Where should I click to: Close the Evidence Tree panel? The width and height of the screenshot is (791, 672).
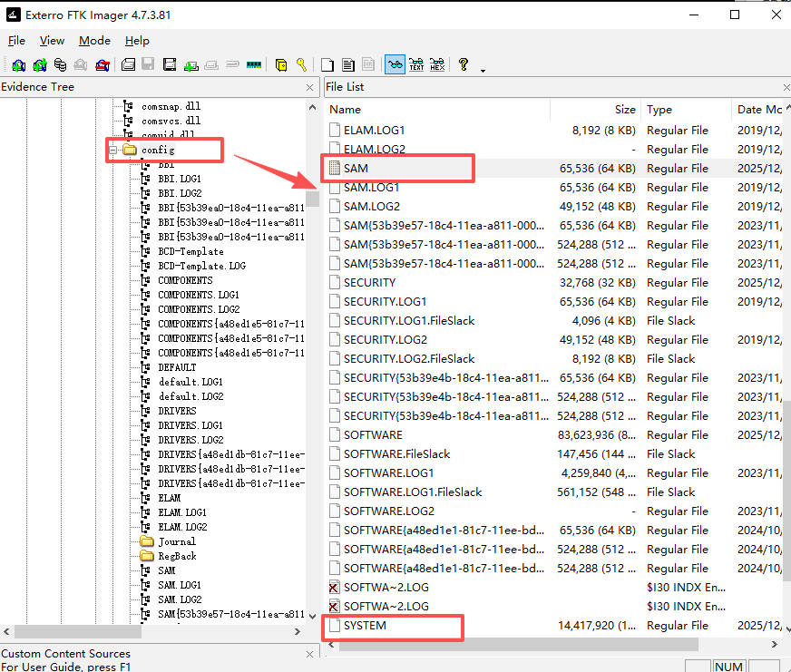(309, 87)
